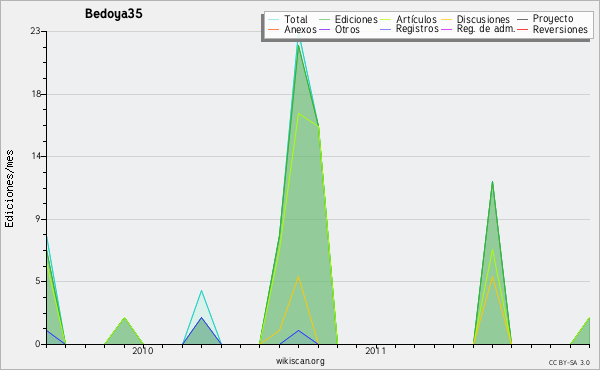Click the CC BY-SA 3.0 license text

pos(569,362)
